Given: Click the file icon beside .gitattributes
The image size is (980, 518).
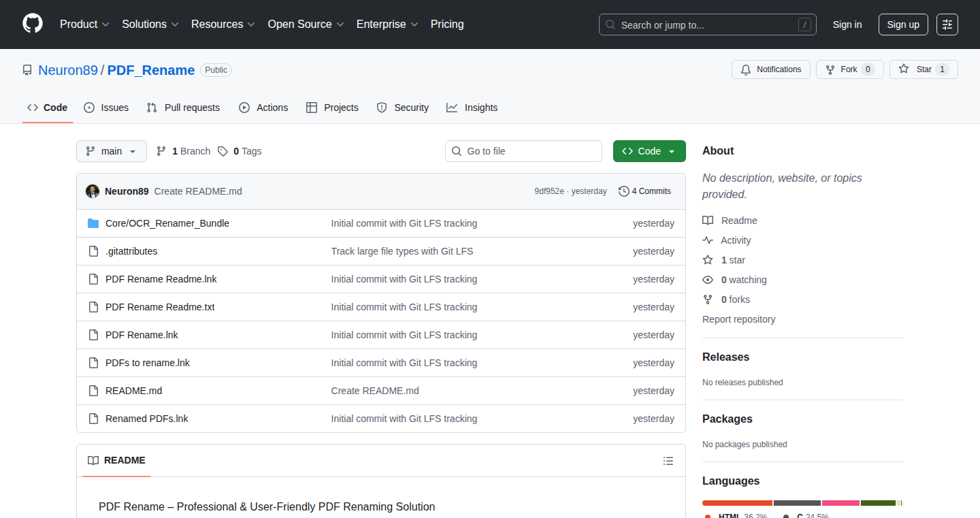Looking at the screenshot, I should [93, 251].
